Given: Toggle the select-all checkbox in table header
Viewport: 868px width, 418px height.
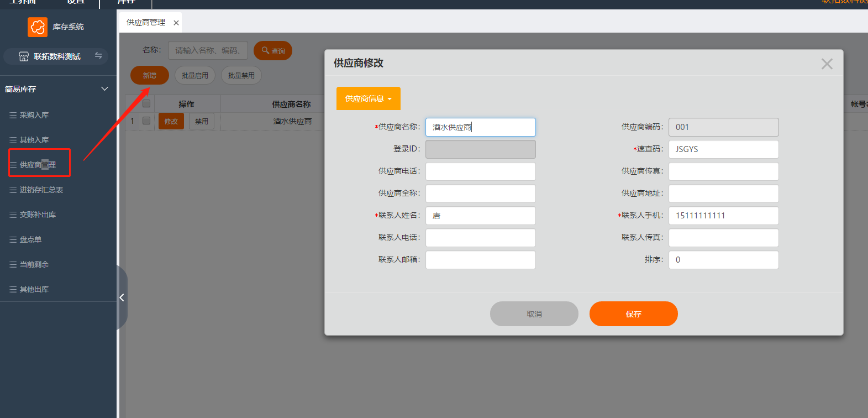Looking at the screenshot, I should (146, 103).
